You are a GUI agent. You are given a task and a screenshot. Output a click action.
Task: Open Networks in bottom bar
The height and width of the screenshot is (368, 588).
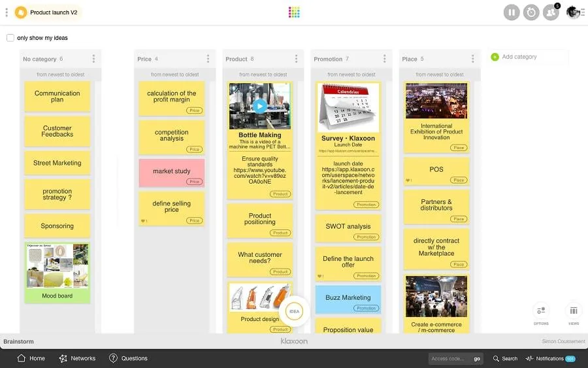[77, 358]
